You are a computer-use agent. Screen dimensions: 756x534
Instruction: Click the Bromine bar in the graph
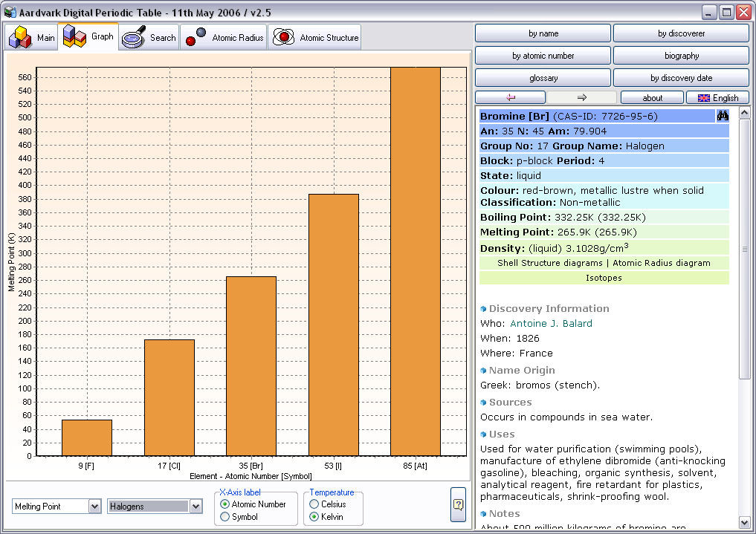pyautogui.click(x=251, y=366)
